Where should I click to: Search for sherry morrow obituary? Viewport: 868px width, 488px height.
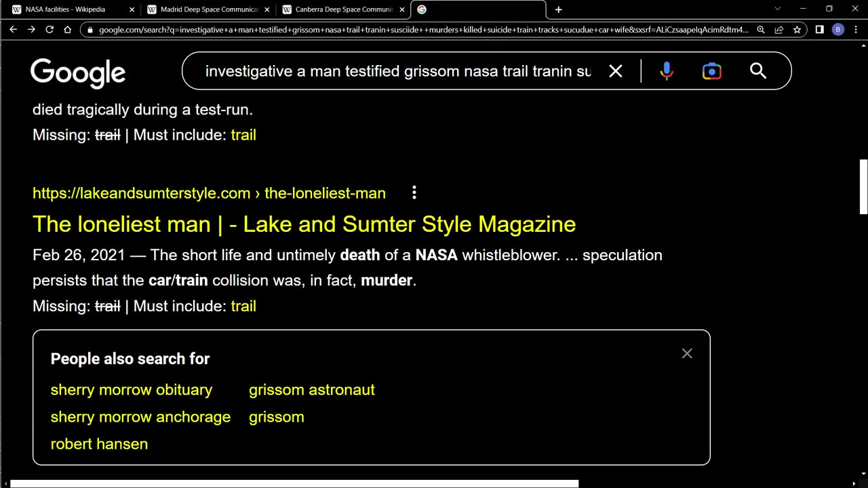pos(132,390)
